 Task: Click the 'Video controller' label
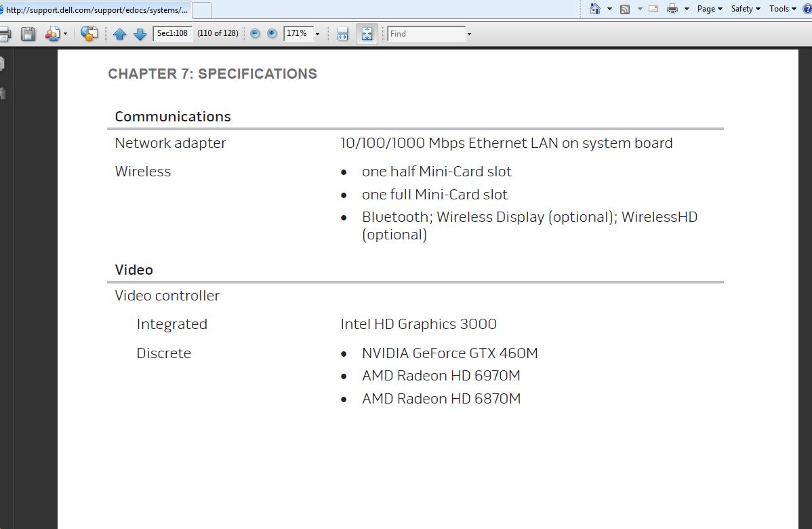[167, 295]
